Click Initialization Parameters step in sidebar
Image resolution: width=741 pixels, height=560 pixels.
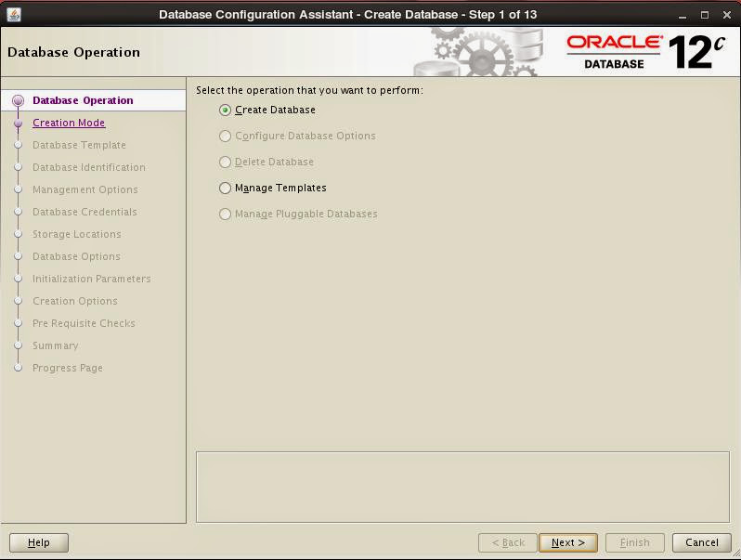point(92,279)
